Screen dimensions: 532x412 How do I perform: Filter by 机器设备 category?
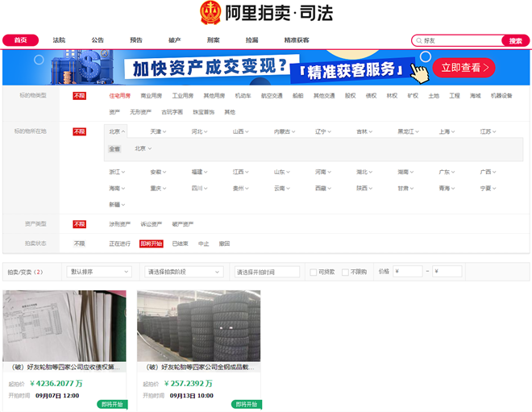tap(501, 96)
